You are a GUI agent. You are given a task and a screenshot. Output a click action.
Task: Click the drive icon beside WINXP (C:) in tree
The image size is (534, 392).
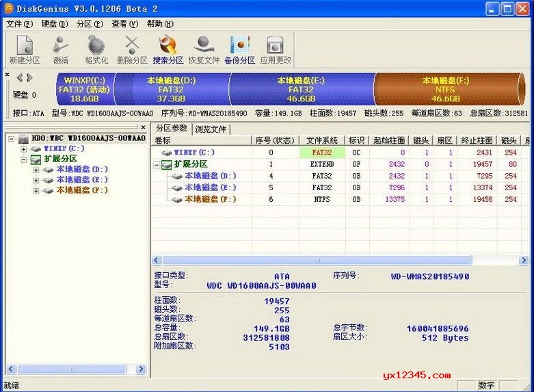36,149
